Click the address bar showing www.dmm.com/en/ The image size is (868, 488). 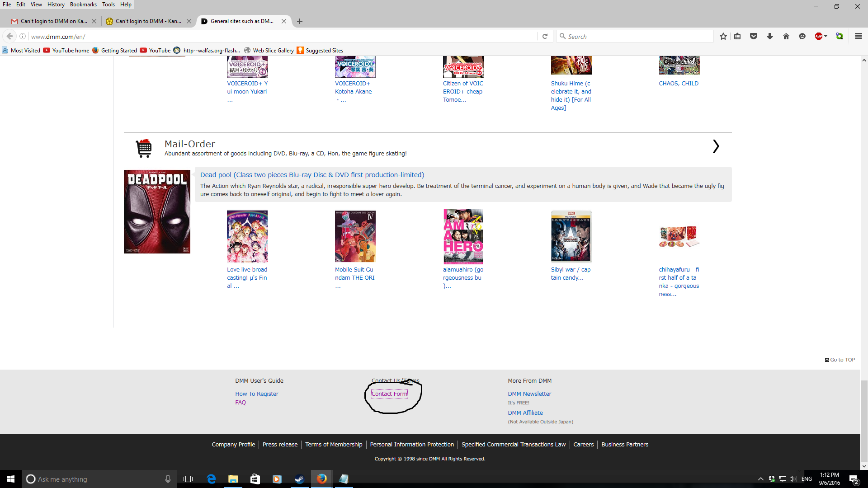(x=283, y=36)
